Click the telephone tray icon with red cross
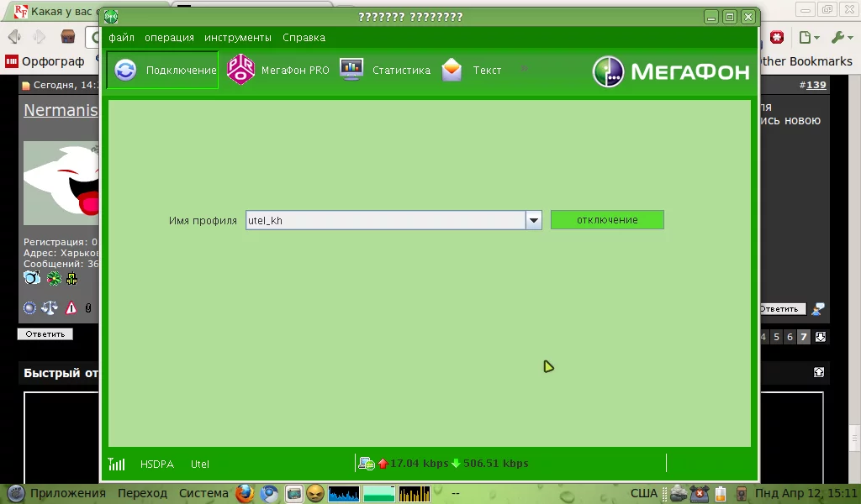 (x=700, y=494)
